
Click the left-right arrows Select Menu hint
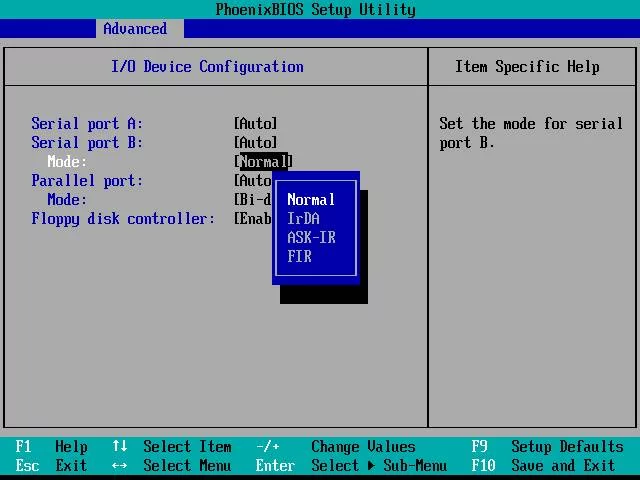pyautogui.click(x=172, y=465)
